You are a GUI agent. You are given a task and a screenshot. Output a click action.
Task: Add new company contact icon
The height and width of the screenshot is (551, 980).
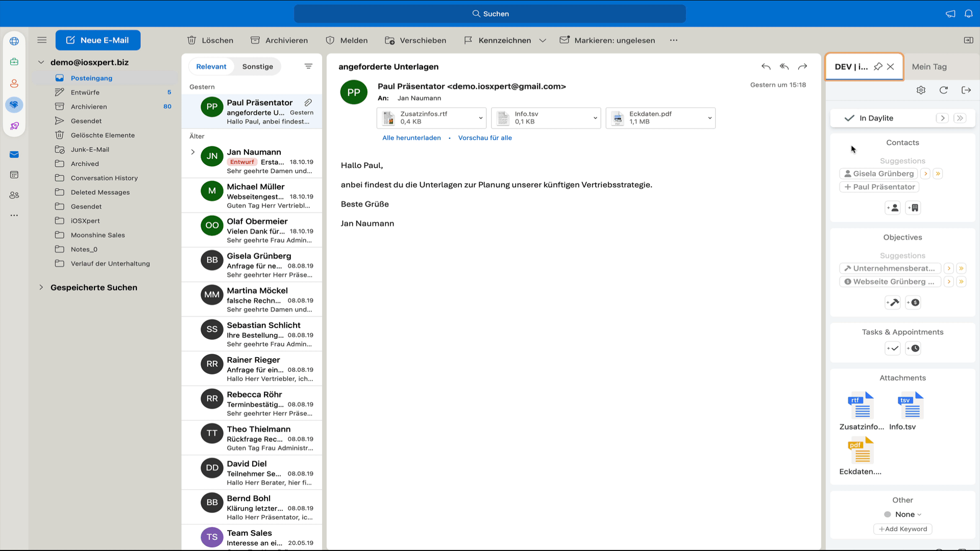click(x=913, y=208)
